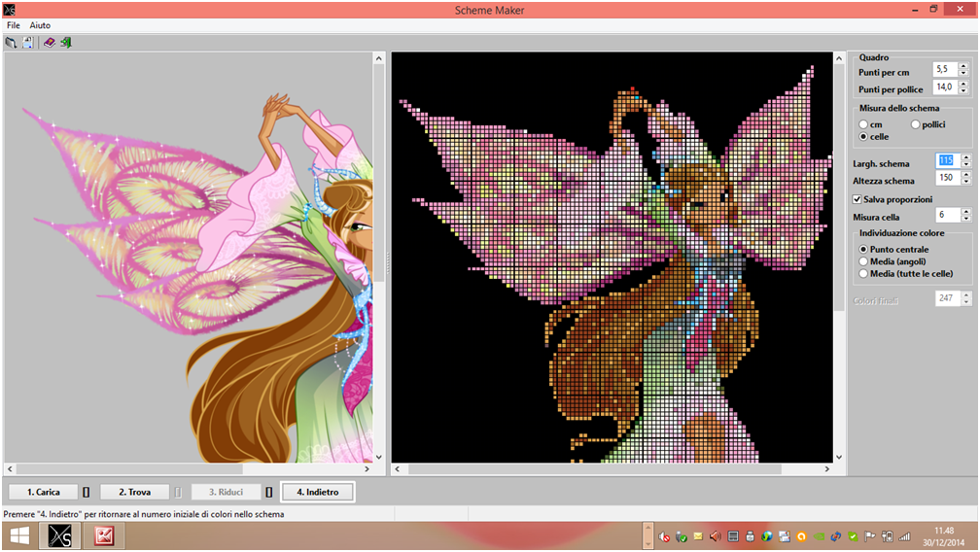Open the volume speaker tray icon
980x552 pixels.
(x=715, y=536)
